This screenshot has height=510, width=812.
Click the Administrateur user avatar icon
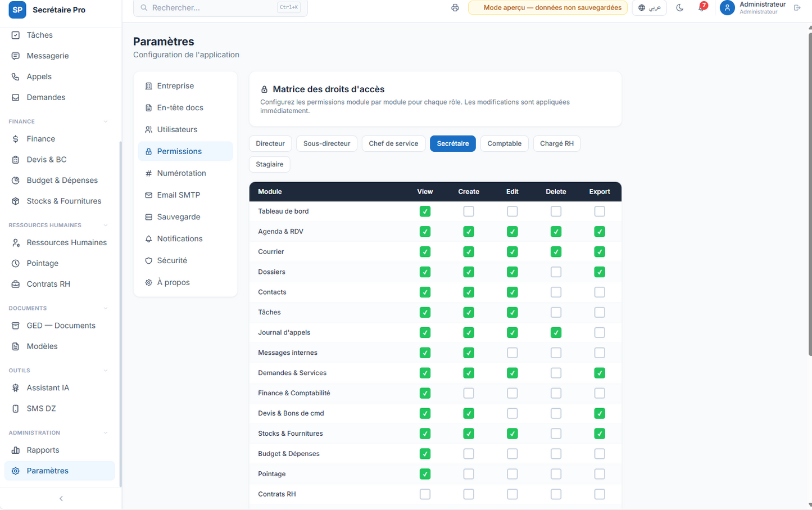tap(727, 8)
